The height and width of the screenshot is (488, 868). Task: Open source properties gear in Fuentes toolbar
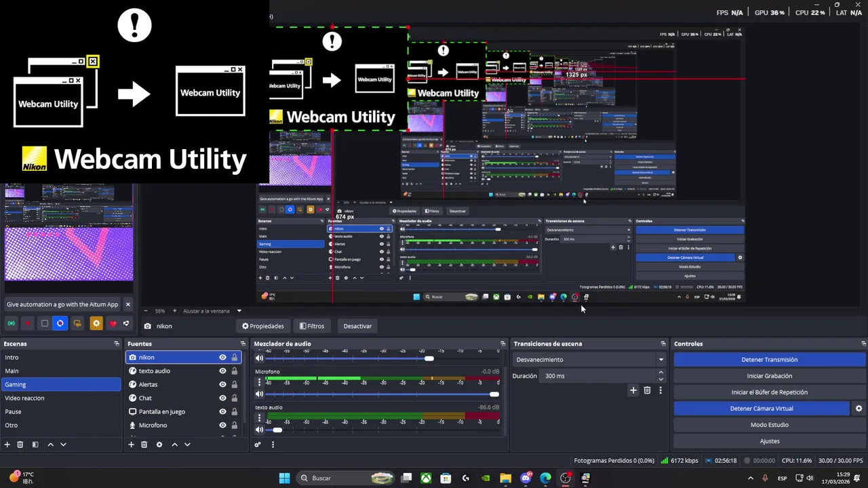pyautogui.click(x=159, y=445)
